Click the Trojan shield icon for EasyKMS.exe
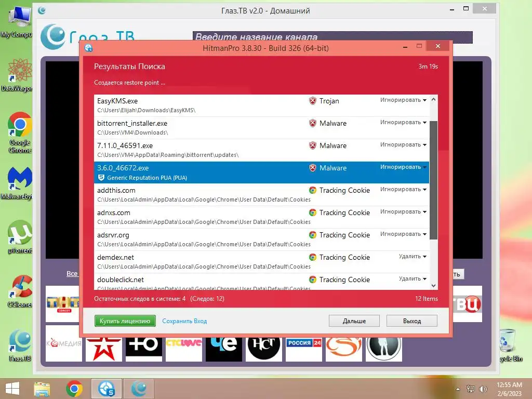532x399 pixels. coord(312,101)
